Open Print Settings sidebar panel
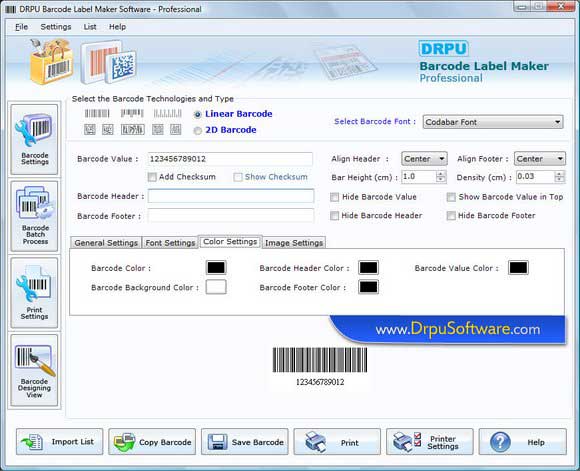 34,293
